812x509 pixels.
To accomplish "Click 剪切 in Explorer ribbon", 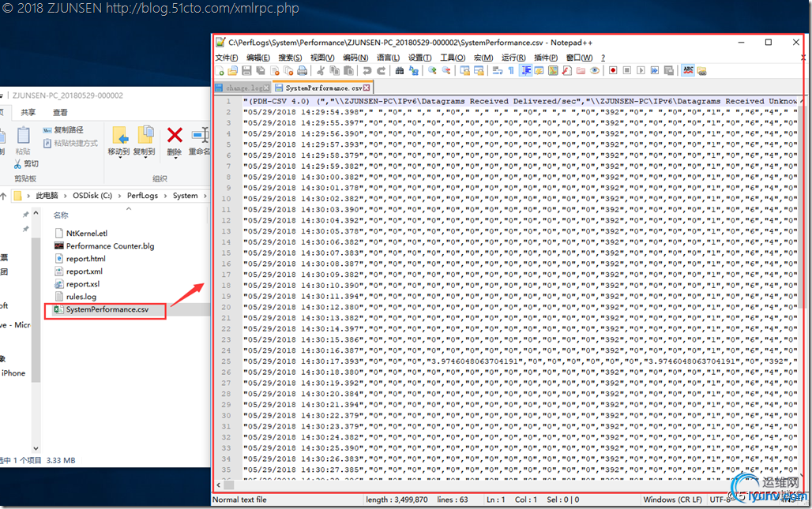I will point(26,163).
